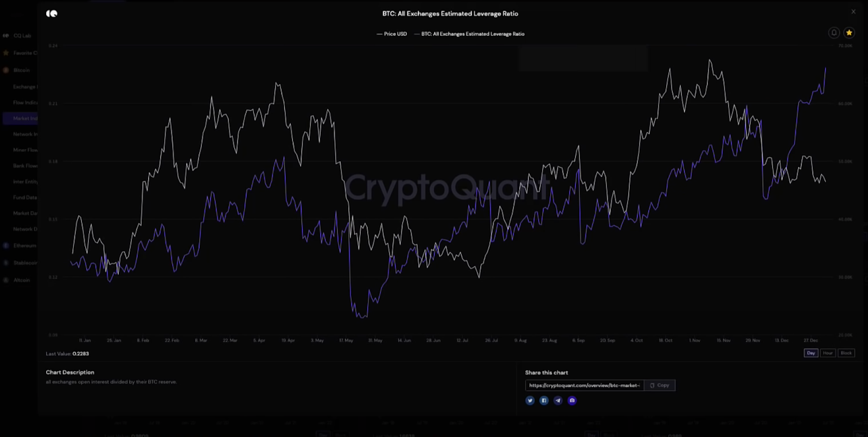Open Fund Data sidebar item
Viewport: 868px width, 437px height.
coord(25,198)
